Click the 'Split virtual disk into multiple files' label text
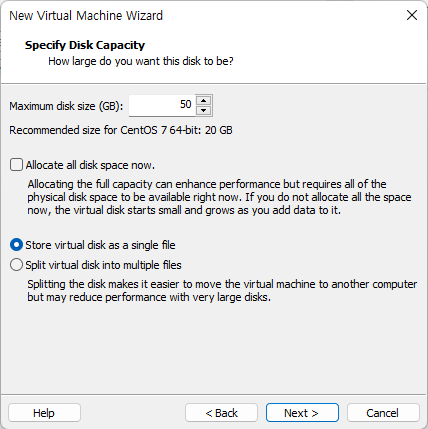The width and height of the screenshot is (428, 429). [x=103, y=265]
